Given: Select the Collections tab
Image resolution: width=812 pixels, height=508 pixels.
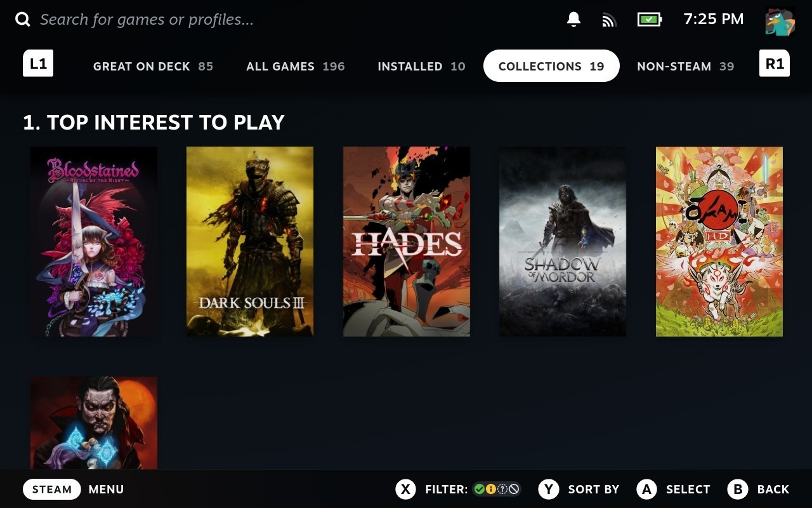Looking at the screenshot, I should [551, 66].
